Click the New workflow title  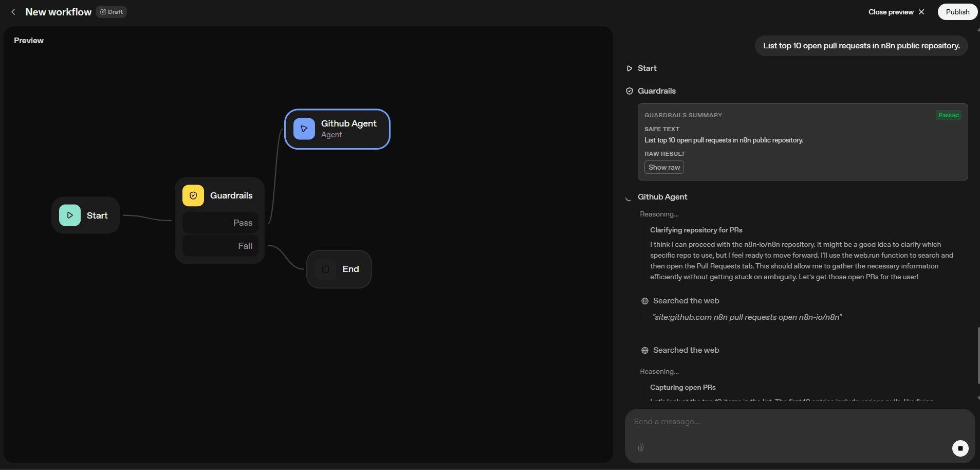tap(59, 12)
